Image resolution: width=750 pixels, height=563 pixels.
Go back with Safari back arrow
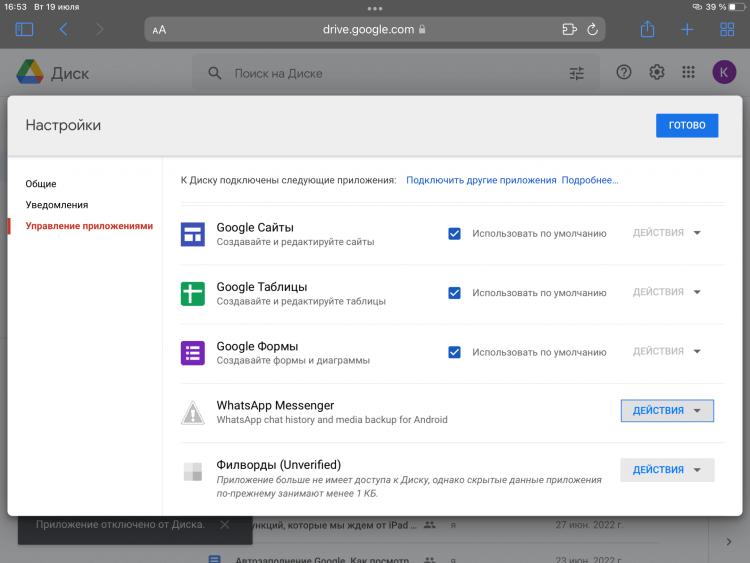point(63,30)
